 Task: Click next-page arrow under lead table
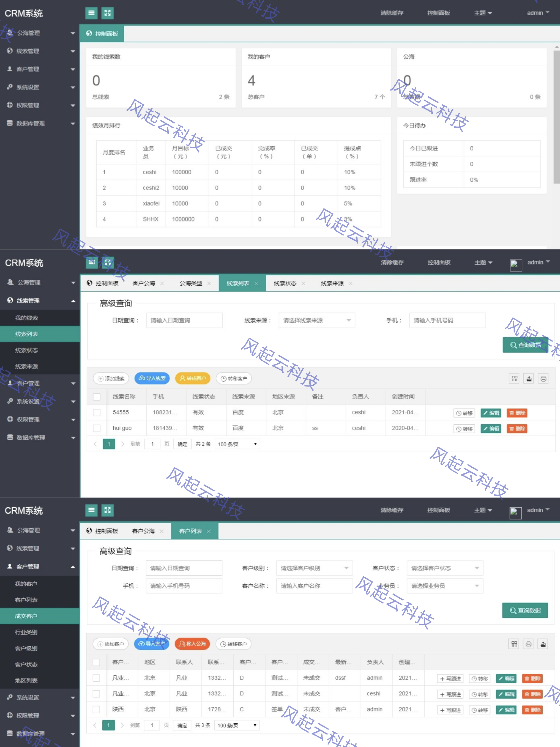tap(123, 444)
